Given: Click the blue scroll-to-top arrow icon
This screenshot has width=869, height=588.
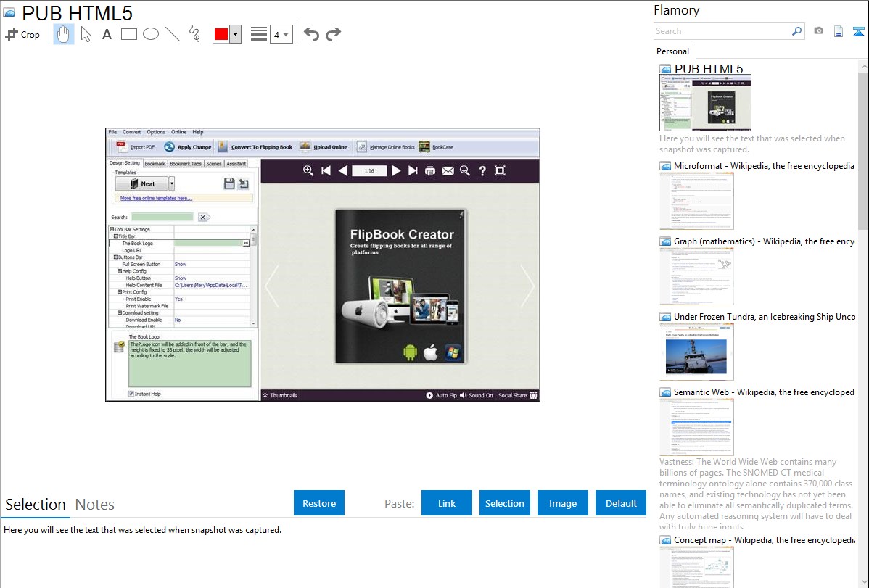Looking at the screenshot, I should pyautogui.click(x=858, y=31).
